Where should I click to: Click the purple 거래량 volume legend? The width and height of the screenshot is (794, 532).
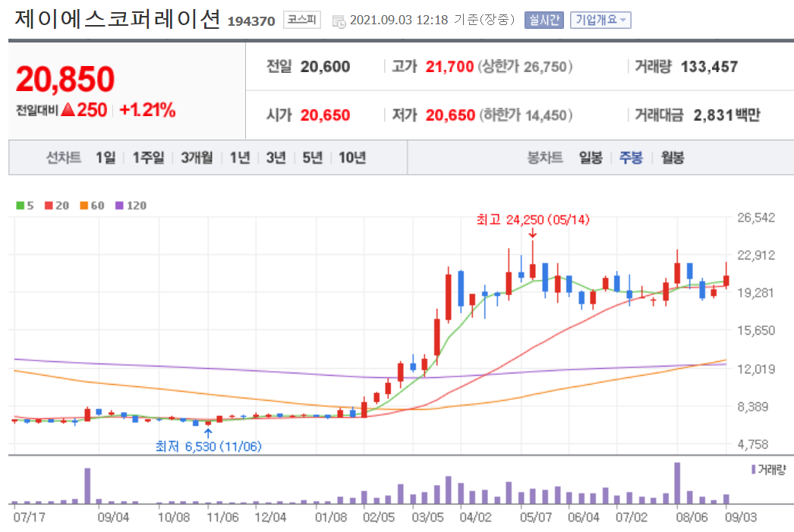click(x=769, y=470)
